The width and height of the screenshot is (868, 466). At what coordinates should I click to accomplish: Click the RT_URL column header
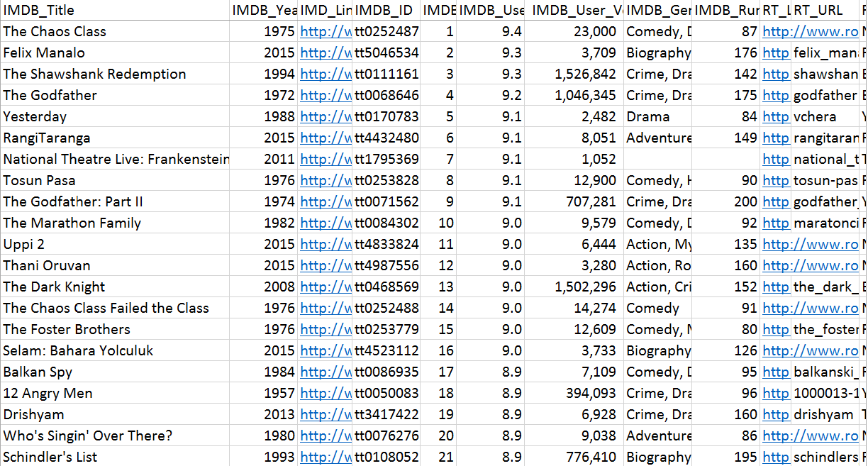(825, 10)
